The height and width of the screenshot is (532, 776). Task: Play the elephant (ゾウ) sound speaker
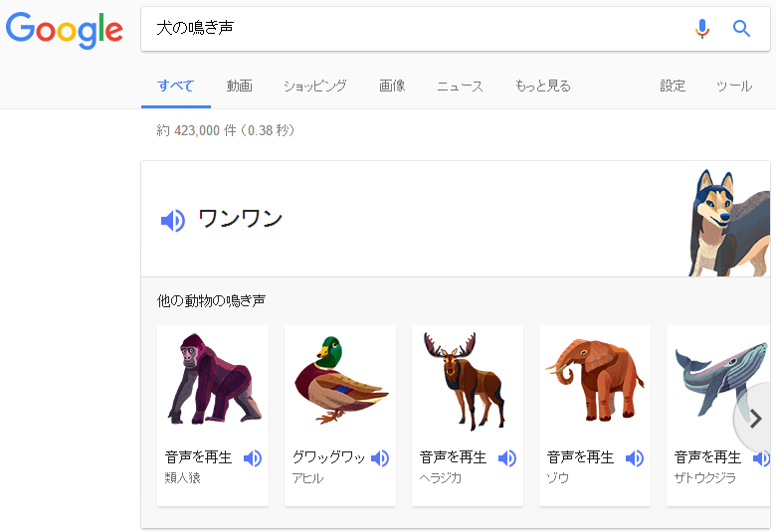635,458
